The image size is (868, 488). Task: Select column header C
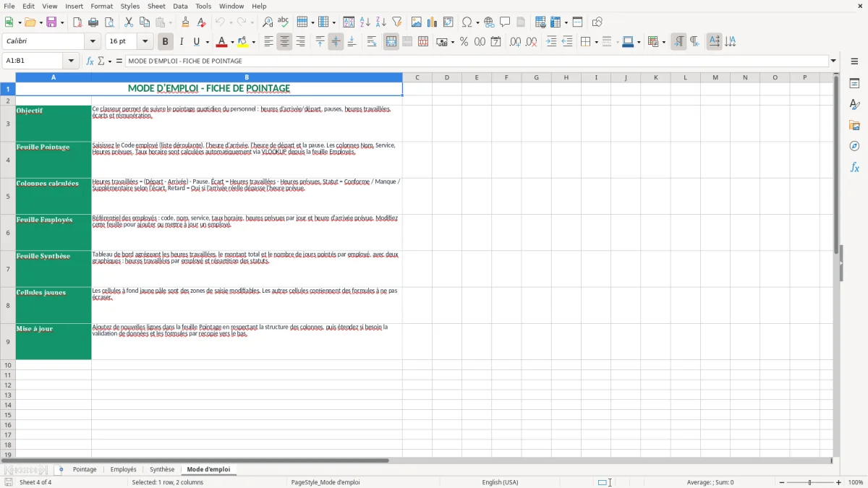(x=417, y=77)
